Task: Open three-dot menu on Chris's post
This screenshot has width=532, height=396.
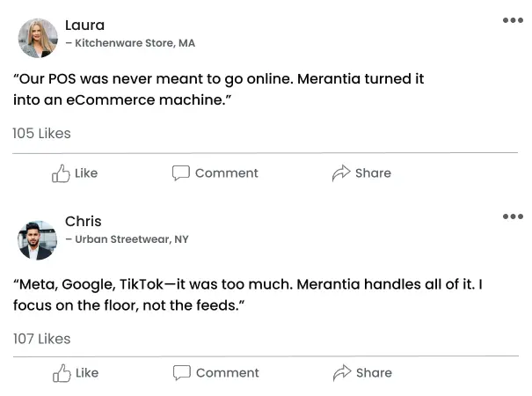Action: [513, 216]
